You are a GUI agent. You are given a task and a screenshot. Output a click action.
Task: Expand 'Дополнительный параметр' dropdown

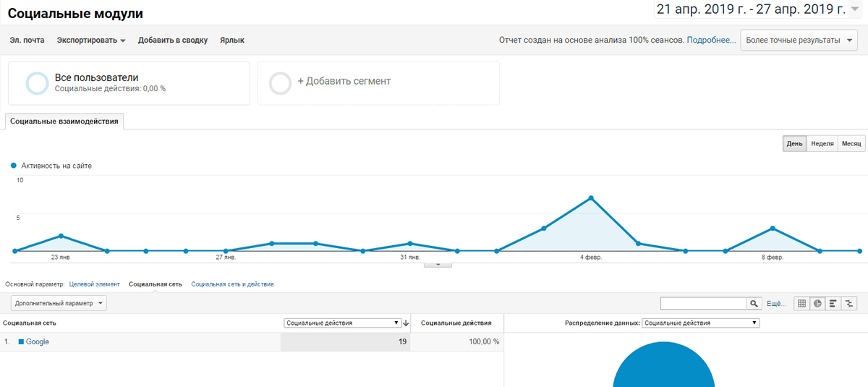59,303
